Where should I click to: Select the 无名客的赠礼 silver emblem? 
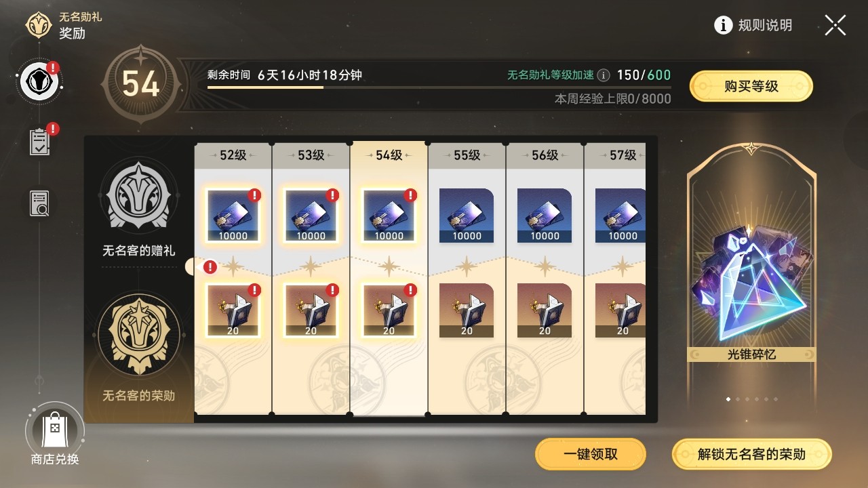[x=139, y=197]
